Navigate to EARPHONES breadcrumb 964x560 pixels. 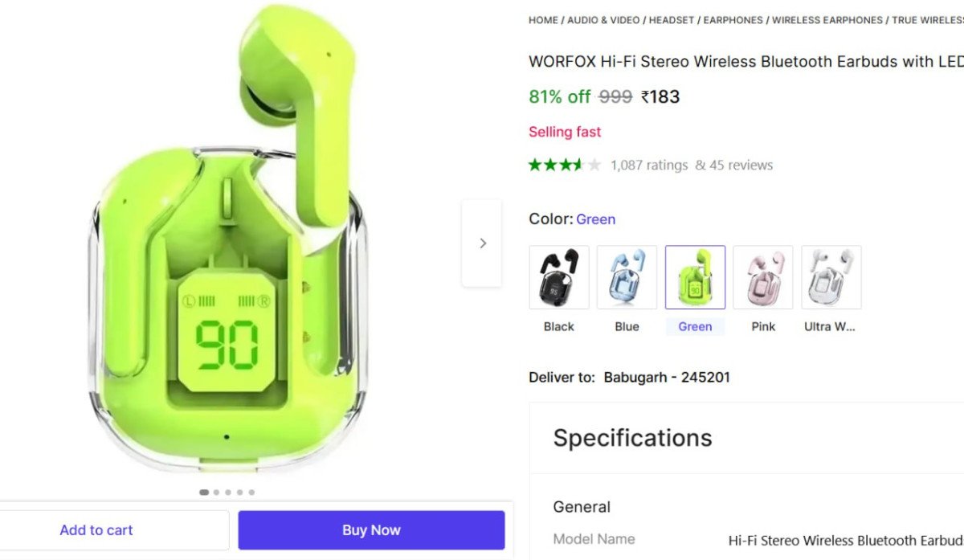click(x=733, y=20)
